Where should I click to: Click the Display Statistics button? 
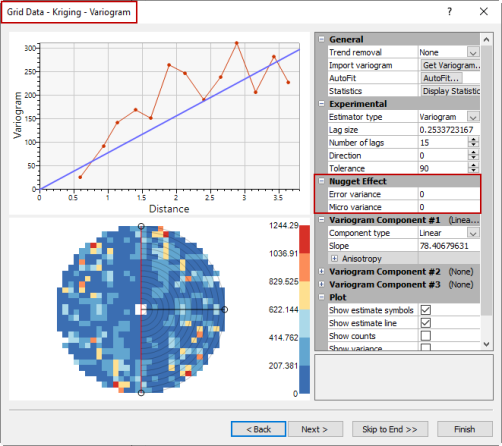(450, 91)
